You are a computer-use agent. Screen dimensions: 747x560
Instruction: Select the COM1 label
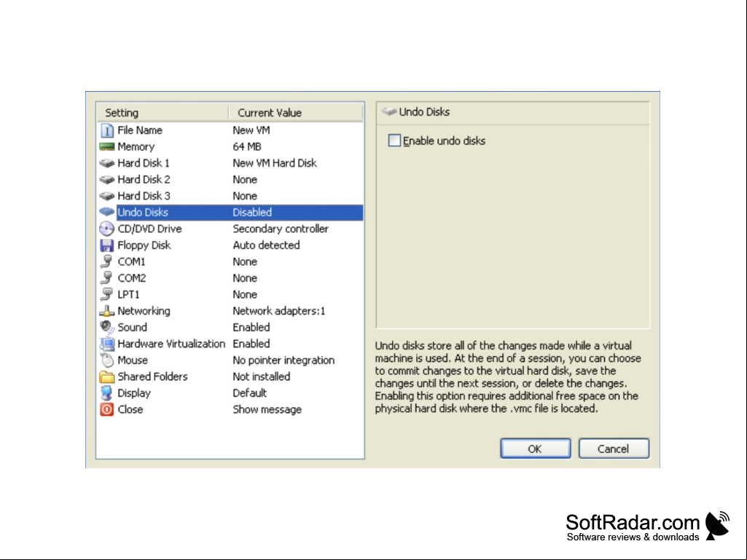click(x=131, y=262)
